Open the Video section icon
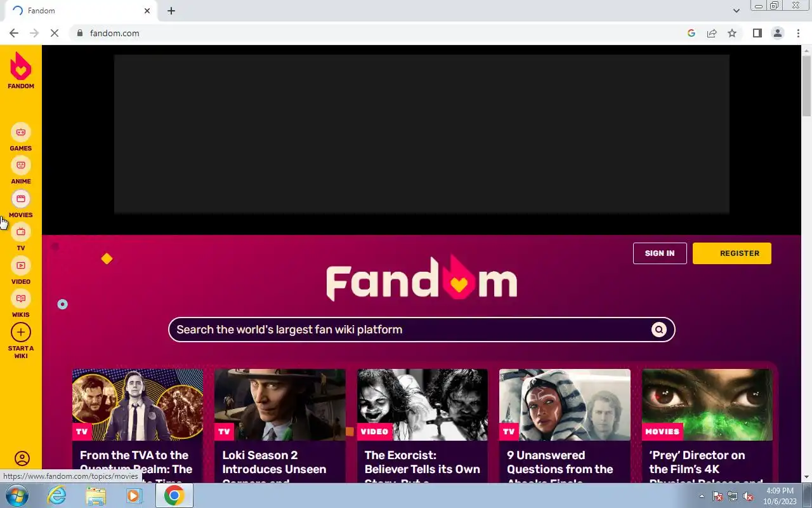The height and width of the screenshot is (508, 812). (x=21, y=265)
